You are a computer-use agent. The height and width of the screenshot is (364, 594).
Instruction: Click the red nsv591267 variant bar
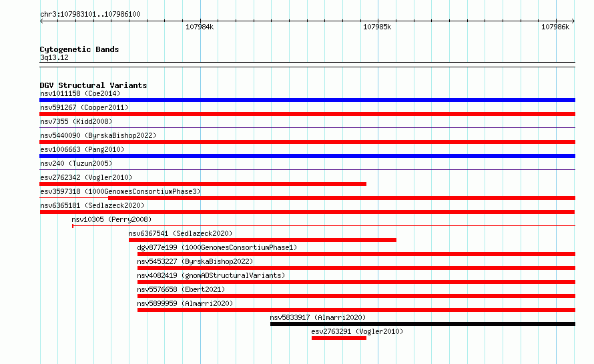coord(307,114)
